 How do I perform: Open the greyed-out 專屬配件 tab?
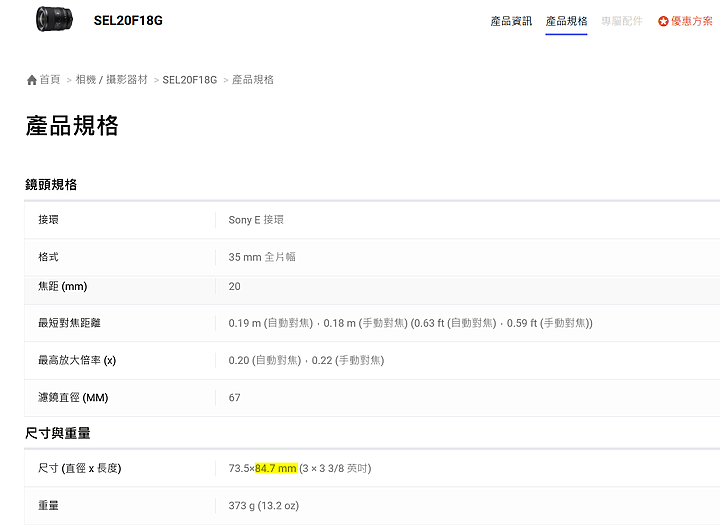coord(622,21)
